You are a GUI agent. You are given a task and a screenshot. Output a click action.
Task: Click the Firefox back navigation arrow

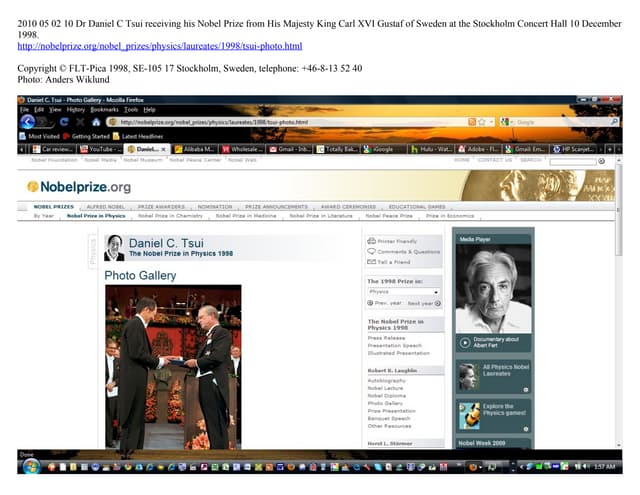(x=29, y=122)
